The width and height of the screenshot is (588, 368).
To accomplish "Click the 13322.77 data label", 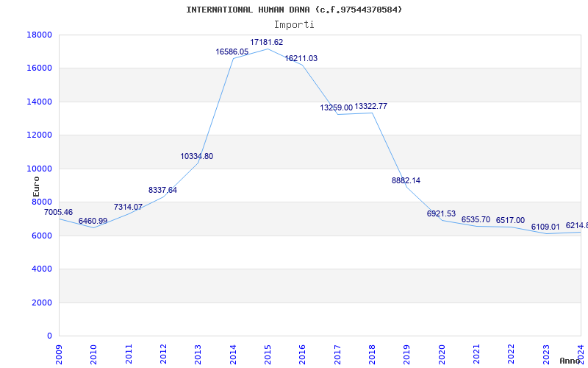I will 371,106.
